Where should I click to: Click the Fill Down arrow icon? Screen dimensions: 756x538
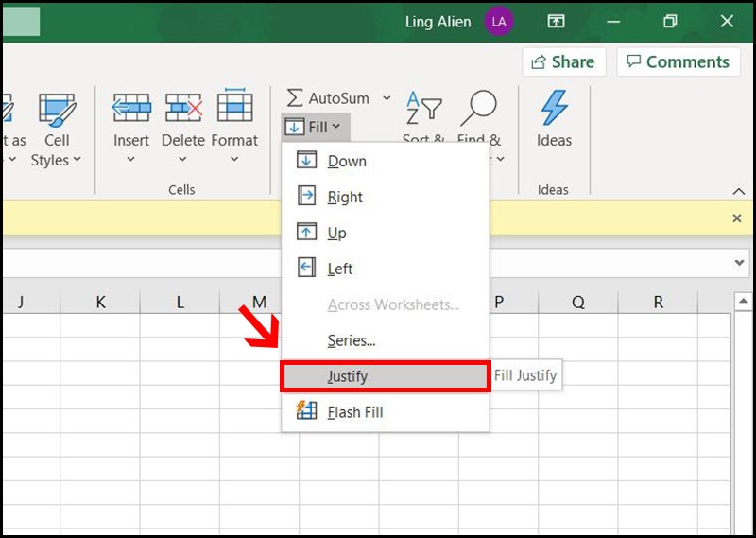coord(306,160)
